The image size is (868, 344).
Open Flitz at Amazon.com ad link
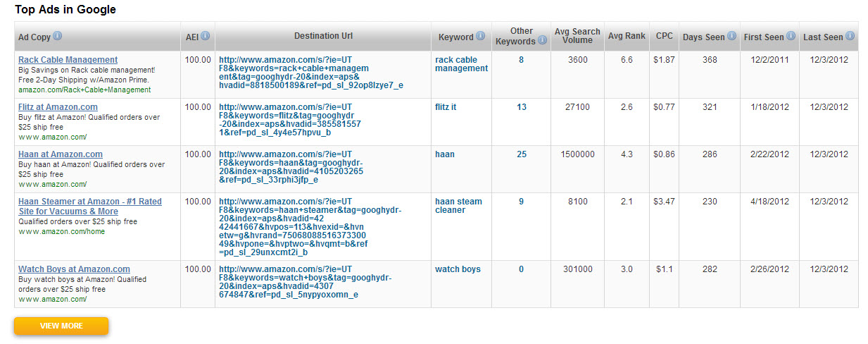pyautogui.click(x=58, y=107)
